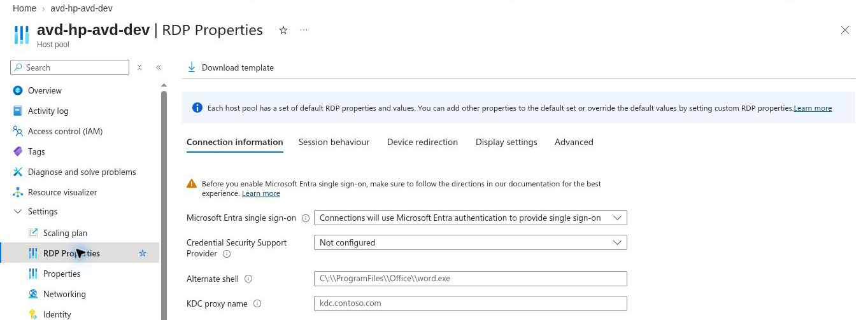Click the sidebar vertical scrollbar
Image resolution: width=868 pixels, height=320 pixels.
[164, 205]
